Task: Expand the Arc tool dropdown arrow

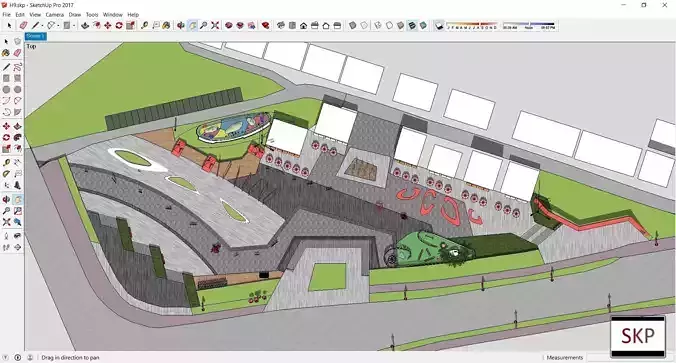Action: 58,26
